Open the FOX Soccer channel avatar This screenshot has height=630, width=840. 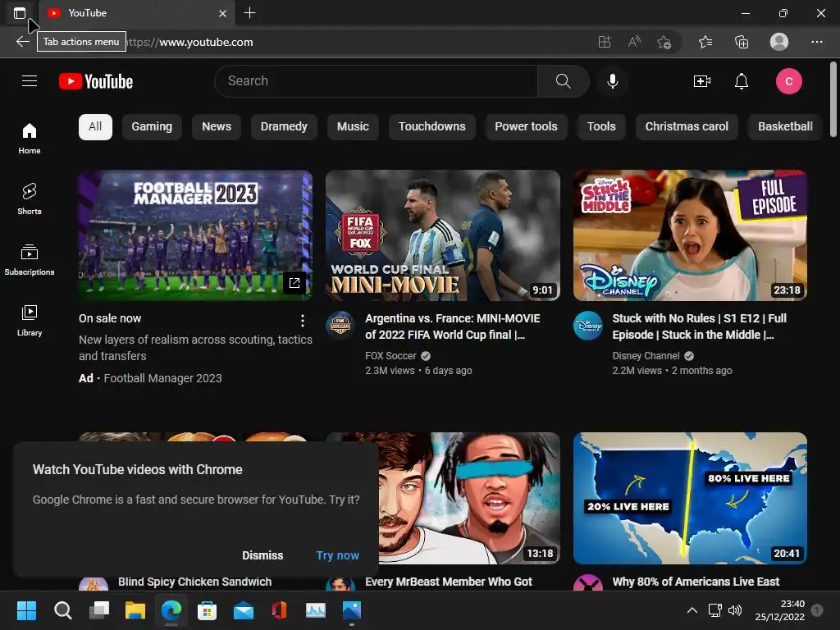[340, 325]
